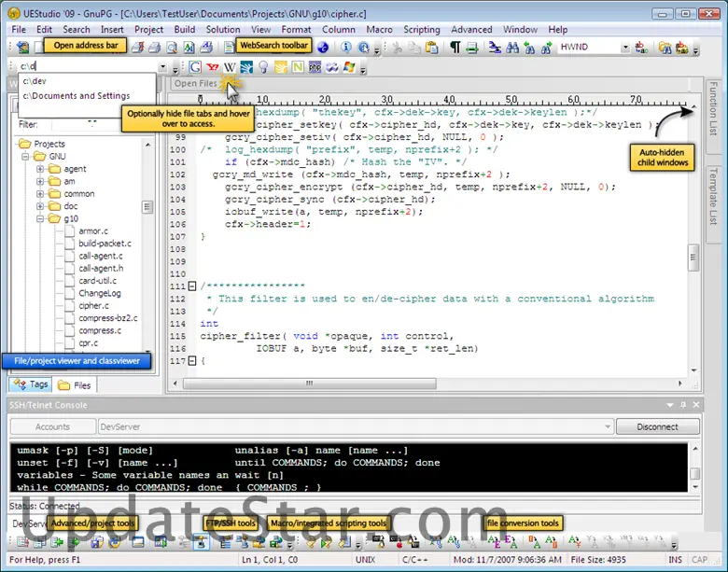The image size is (728, 572).
Task: Click the first icon in main toolbar
Action: tap(22, 47)
